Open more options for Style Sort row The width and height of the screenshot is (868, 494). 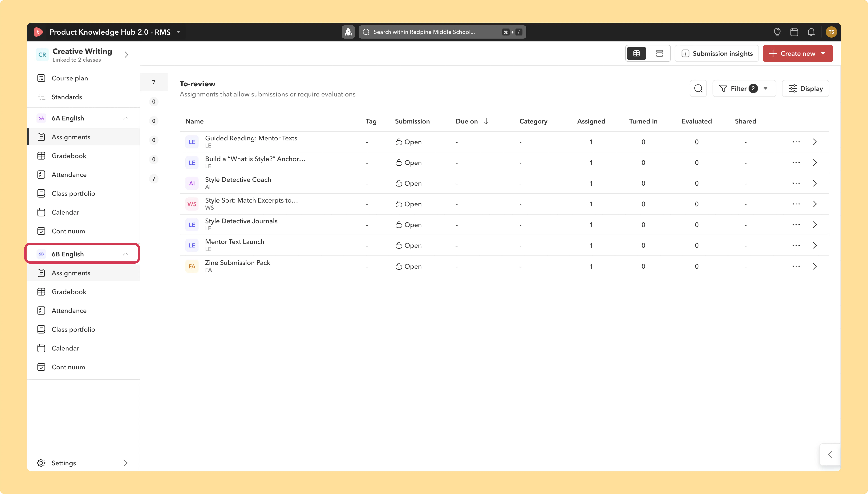tap(796, 204)
